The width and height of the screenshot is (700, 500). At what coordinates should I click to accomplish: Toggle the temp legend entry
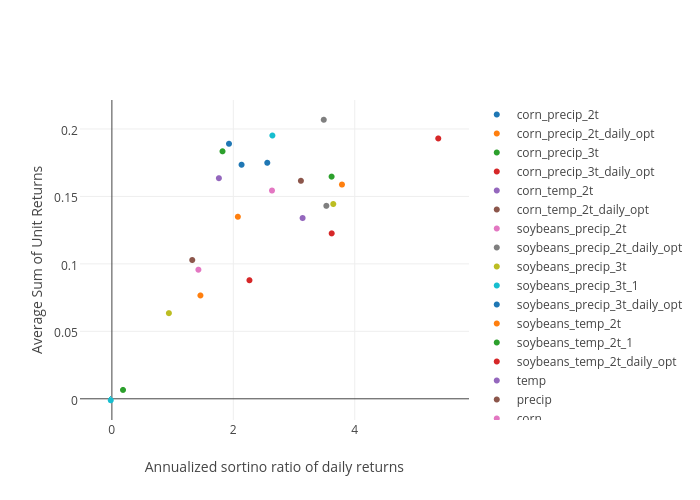[x=531, y=380]
